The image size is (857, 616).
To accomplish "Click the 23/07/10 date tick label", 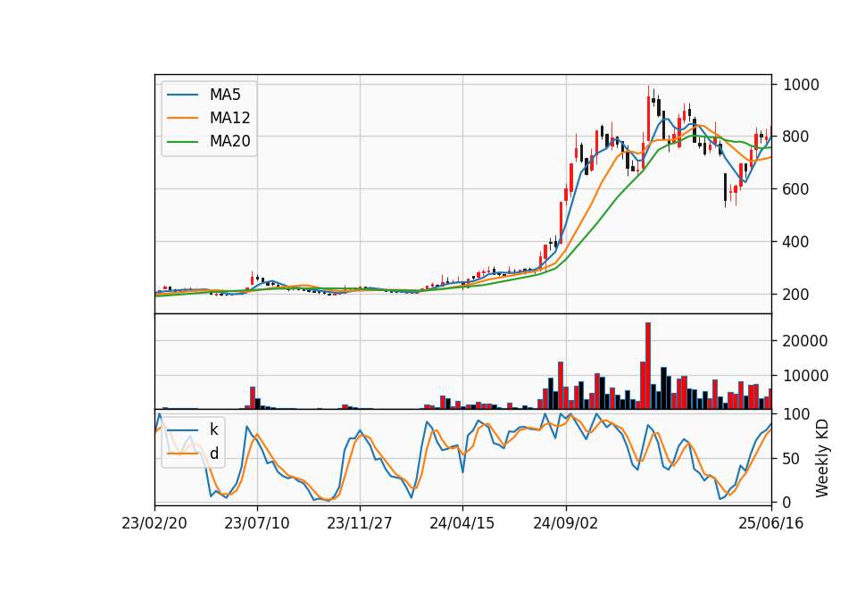I will [257, 523].
